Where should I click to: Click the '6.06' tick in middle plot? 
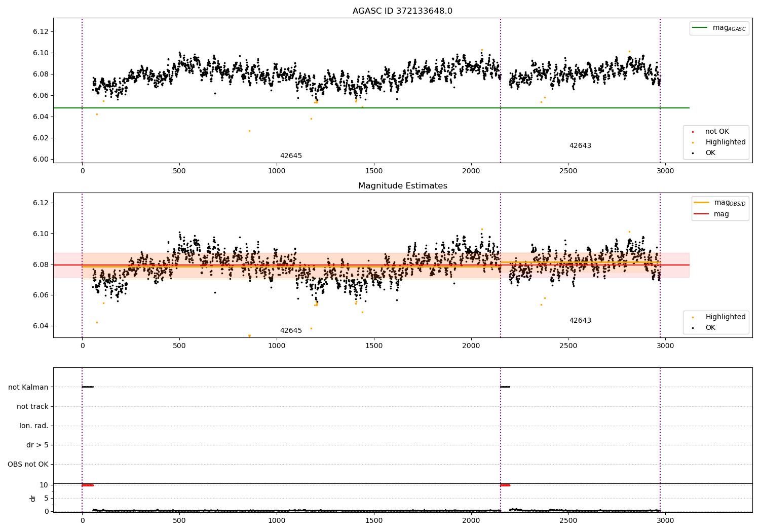coord(41,295)
